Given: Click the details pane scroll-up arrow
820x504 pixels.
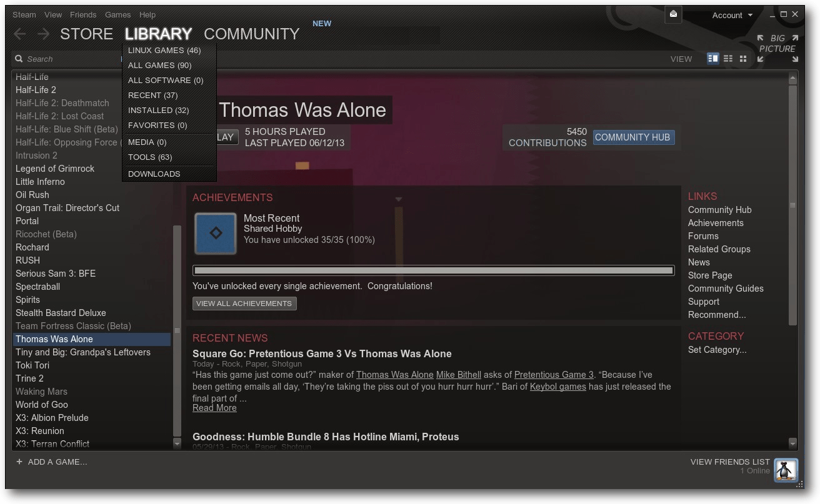Looking at the screenshot, I should click(792, 79).
